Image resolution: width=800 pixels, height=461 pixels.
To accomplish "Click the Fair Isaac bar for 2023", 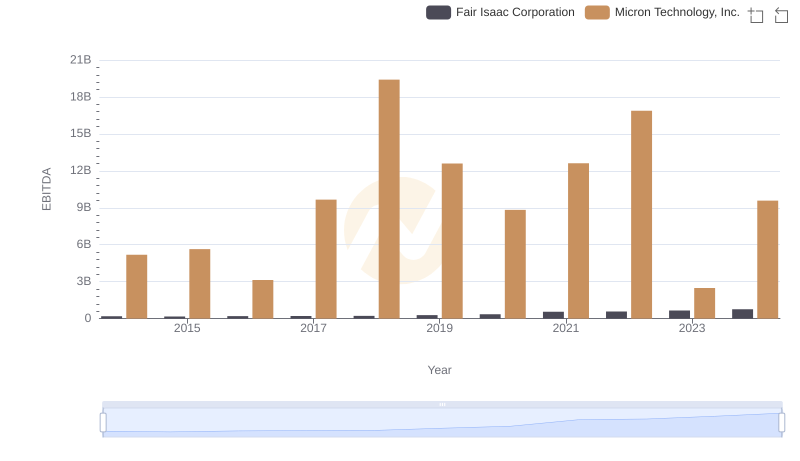I will click(679, 314).
